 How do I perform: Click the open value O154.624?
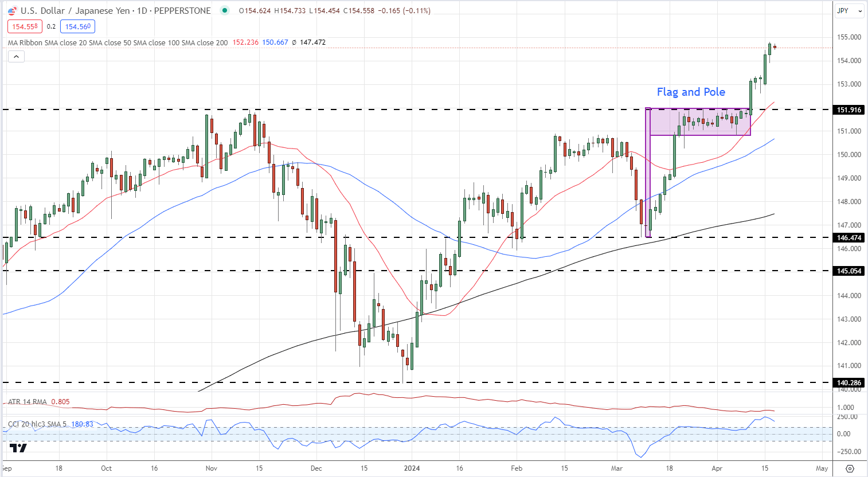tap(255, 10)
